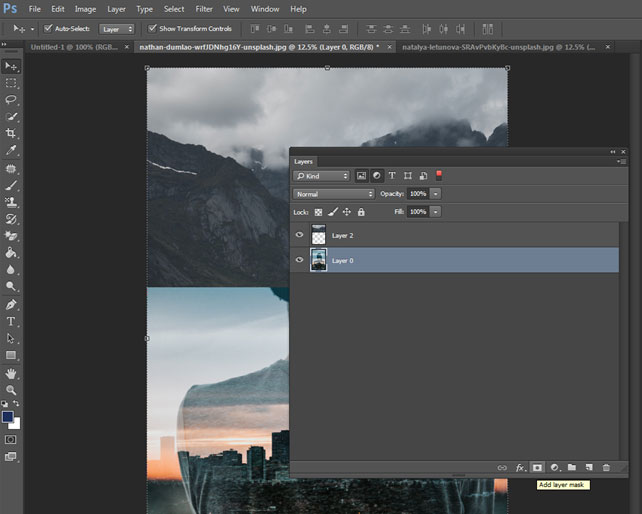This screenshot has width=642, height=514.
Task: Select the Eraser tool
Action: point(11,236)
